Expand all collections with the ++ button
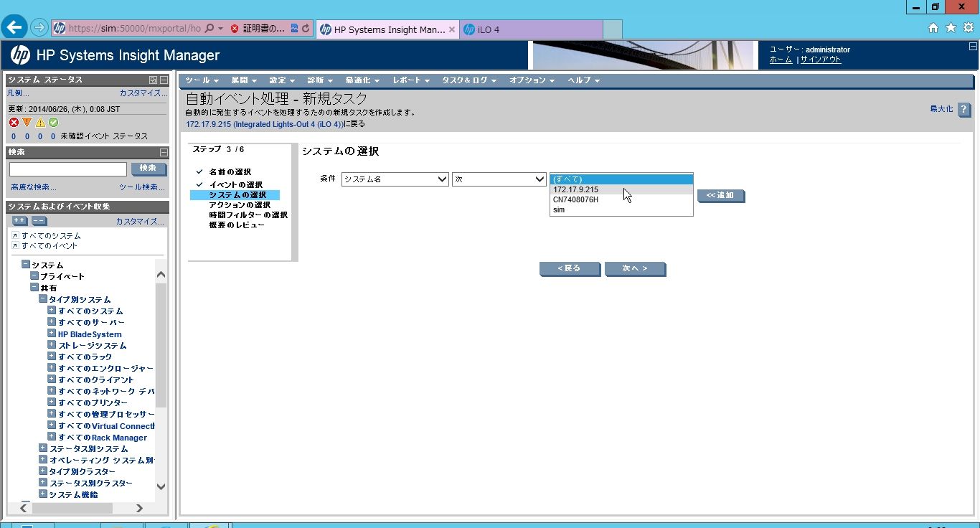Screen dimensions: 980x528 coord(19,221)
